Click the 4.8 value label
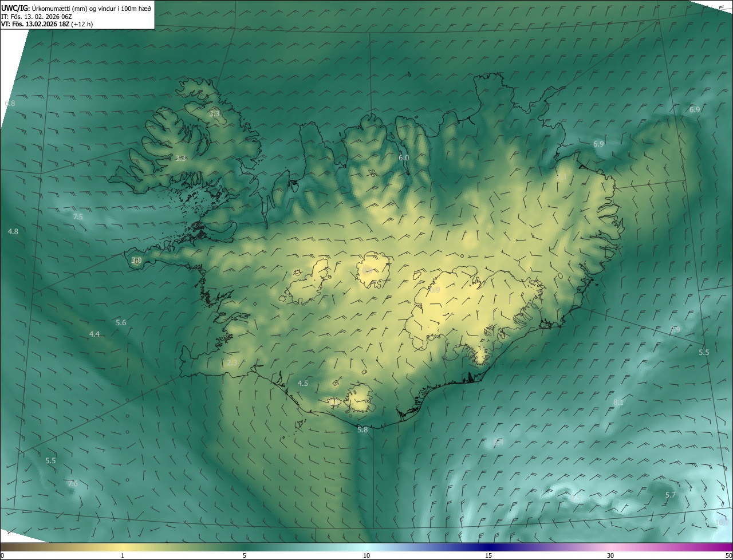This screenshot has height=560, width=733. pyautogui.click(x=13, y=232)
